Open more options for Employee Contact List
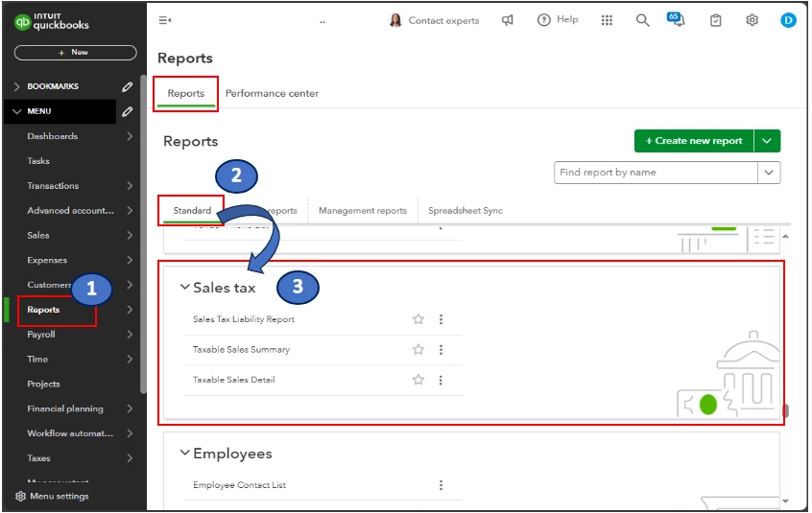812x513 pixels. coord(441,485)
